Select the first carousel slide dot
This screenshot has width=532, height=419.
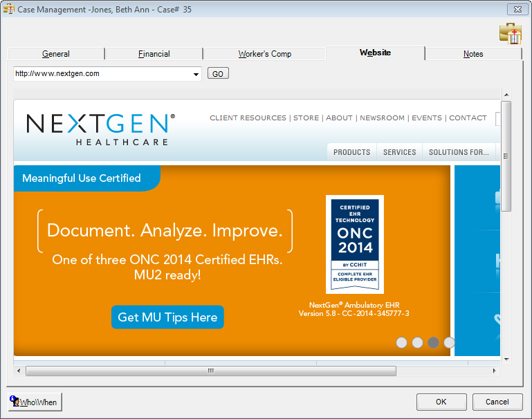click(x=401, y=342)
